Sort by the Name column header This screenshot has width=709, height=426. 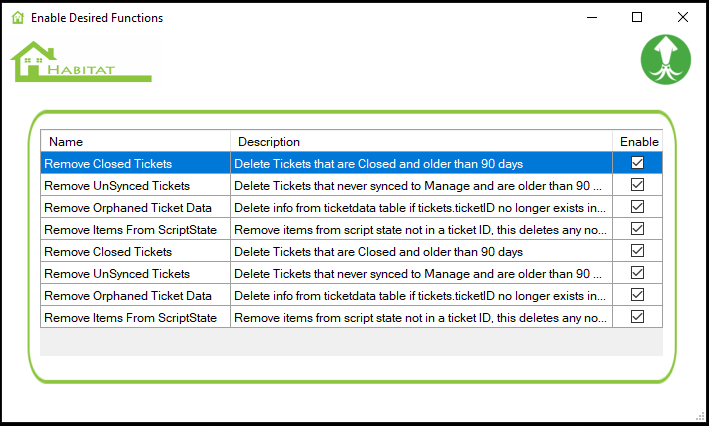click(x=135, y=142)
